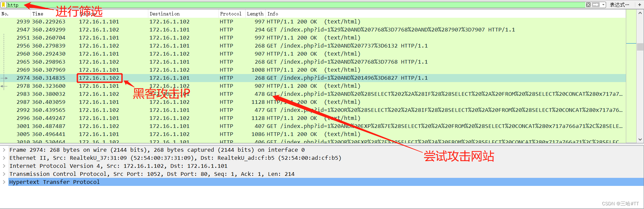Open the 表达式 expression builder

(x=620, y=5)
